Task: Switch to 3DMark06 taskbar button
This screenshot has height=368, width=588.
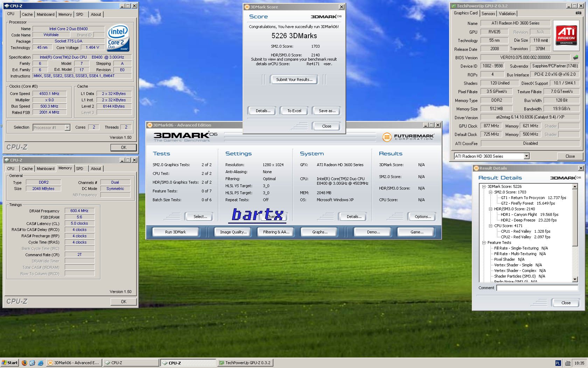Action: click(74, 363)
